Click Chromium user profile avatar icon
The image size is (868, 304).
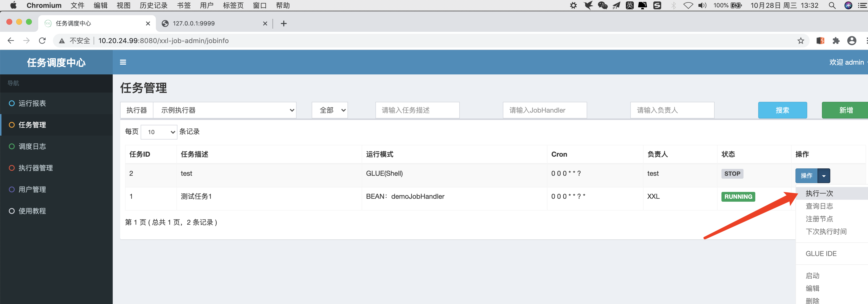(x=852, y=41)
